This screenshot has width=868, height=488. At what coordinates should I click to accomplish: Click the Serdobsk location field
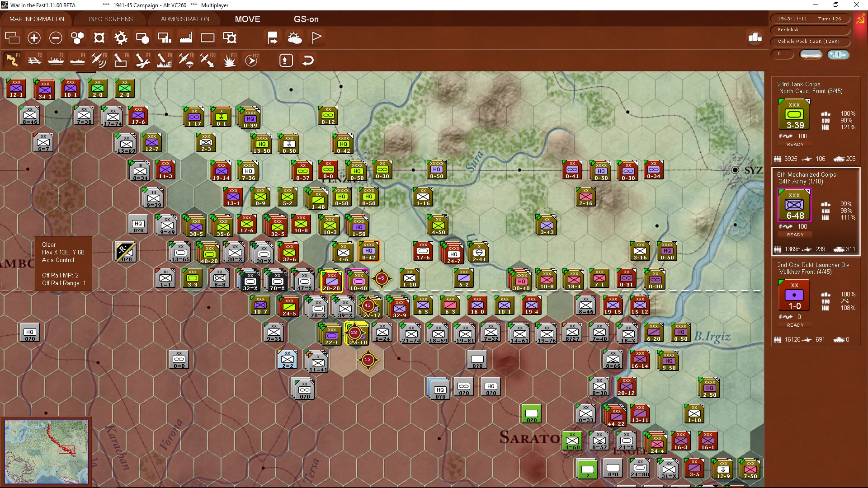point(810,30)
